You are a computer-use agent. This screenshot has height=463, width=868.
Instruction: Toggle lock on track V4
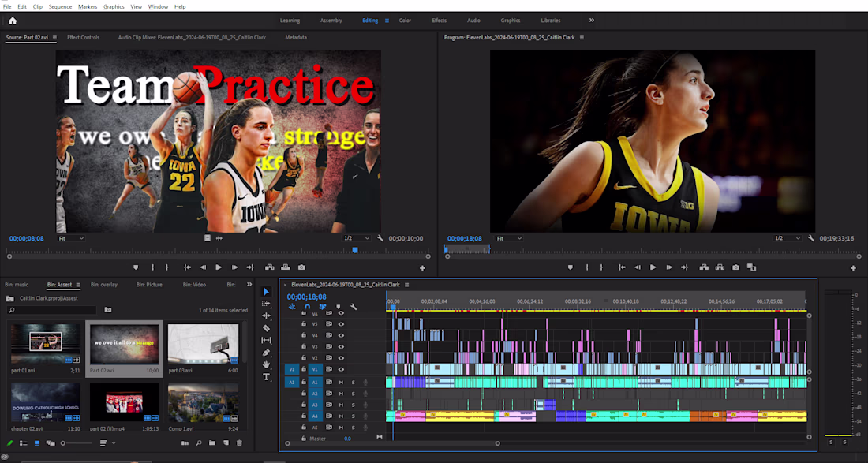coord(303,335)
